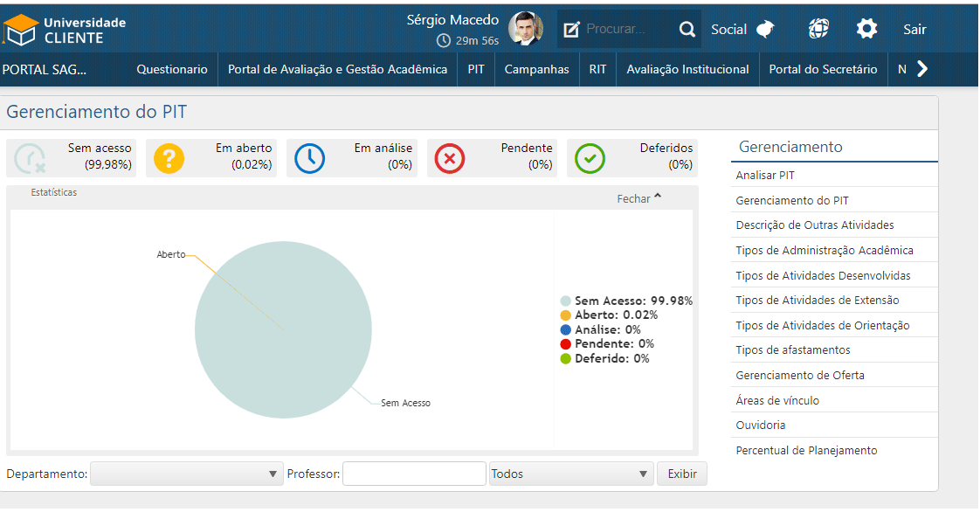Expand the Departamento dropdown

point(187,474)
